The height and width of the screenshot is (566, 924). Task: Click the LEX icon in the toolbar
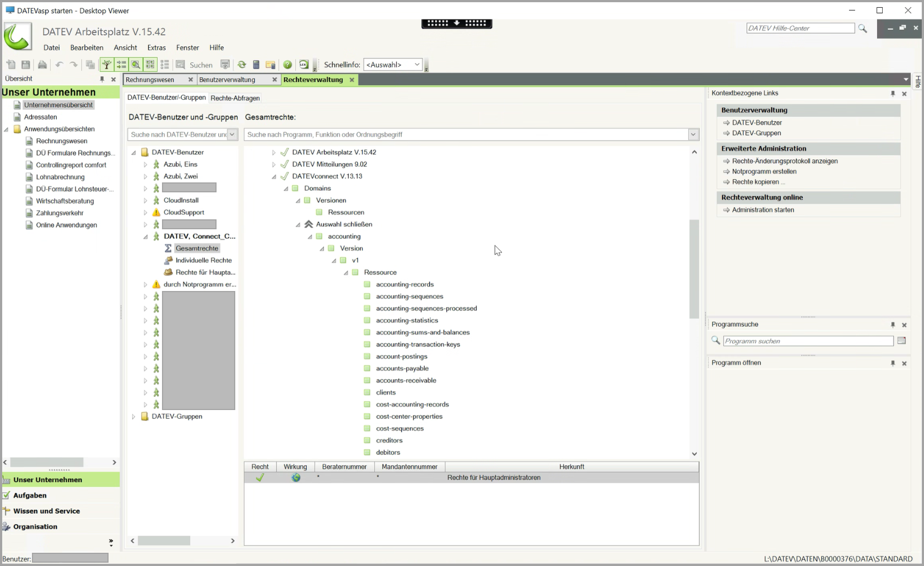pyautogui.click(x=303, y=64)
